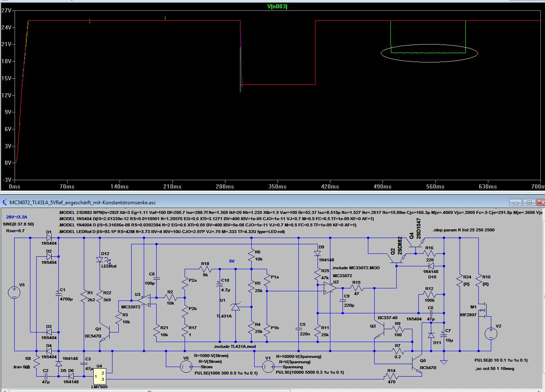This screenshot has height=392, width=545.
Task: Click the .step param R list directive
Action: pyautogui.click(x=464, y=230)
